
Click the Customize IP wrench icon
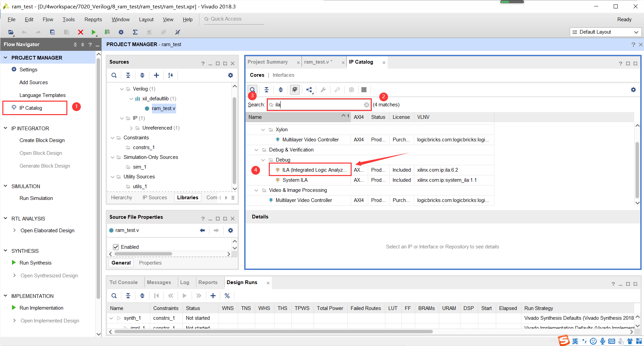323,90
